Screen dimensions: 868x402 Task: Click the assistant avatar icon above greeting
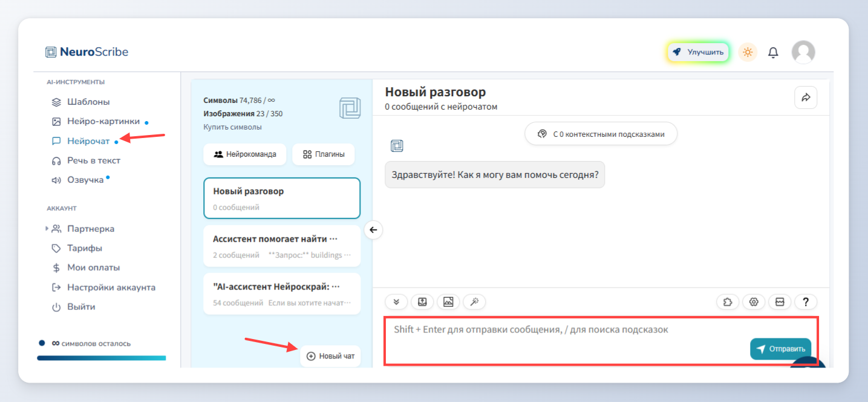click(397, 145)
